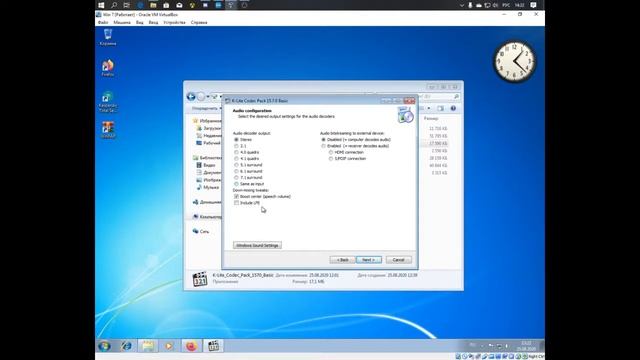Open Windows Media Player taskbar icon
This screenshot has height=360, width=640.
tap(169, 346)
